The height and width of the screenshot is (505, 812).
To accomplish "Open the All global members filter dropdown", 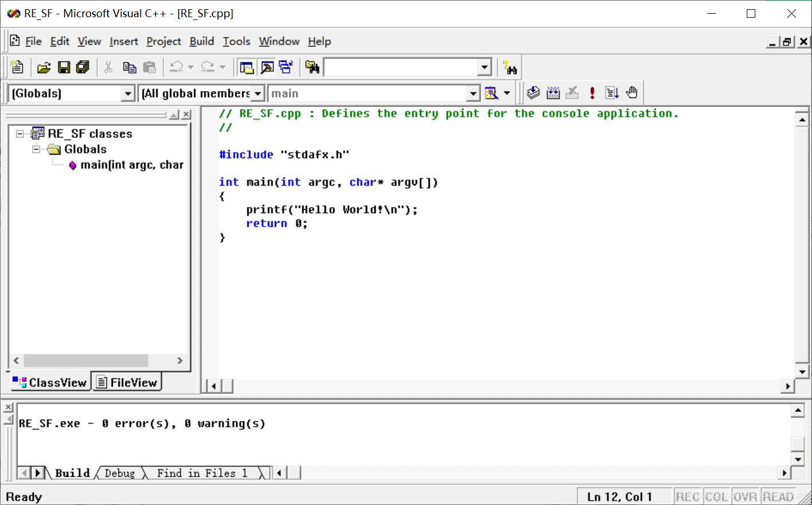I will (x=258, y=93).
